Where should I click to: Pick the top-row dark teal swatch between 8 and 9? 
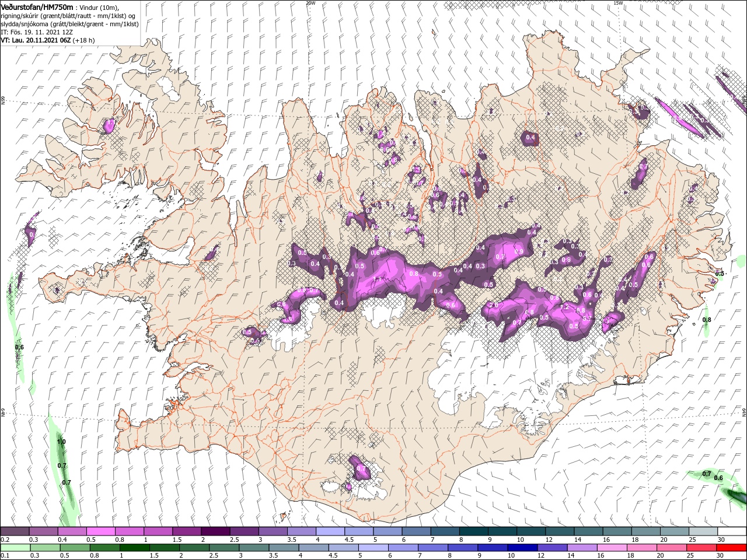coord(474,531)
